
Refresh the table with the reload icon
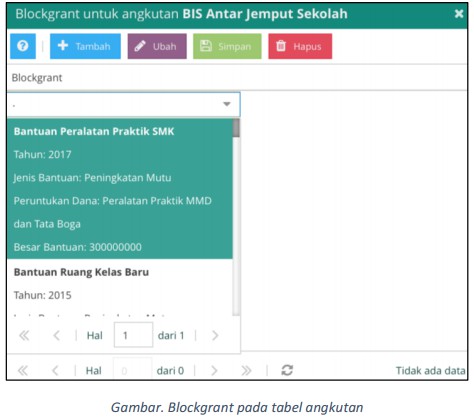[287, 370]
